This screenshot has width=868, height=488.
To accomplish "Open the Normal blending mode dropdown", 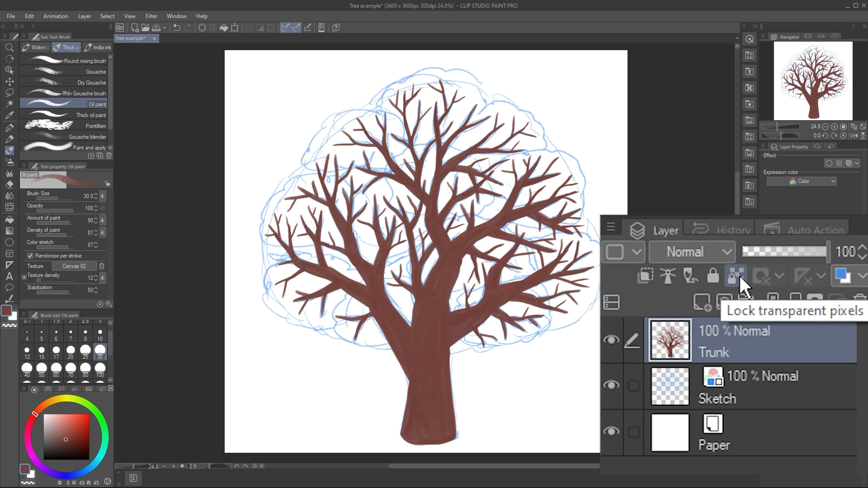I will point(691,252).
